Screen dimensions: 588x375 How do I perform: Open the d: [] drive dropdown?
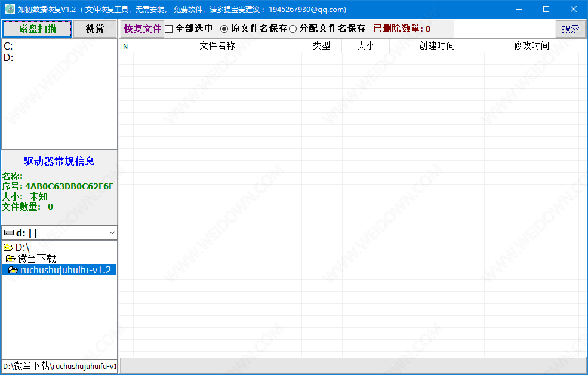click(x=112, y=233)
